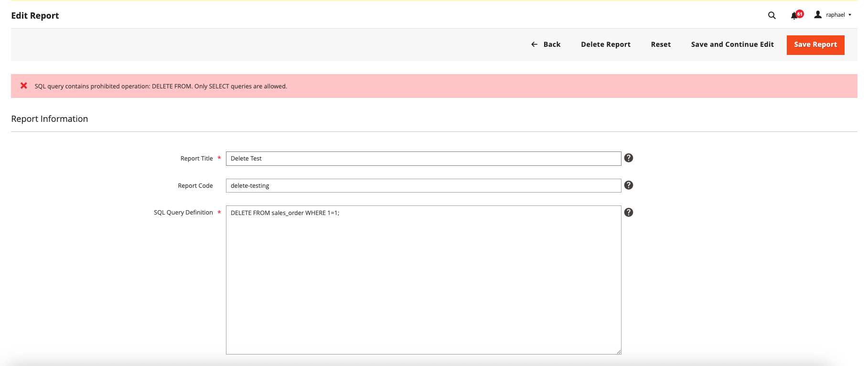The height and width of the screenshot is (366, 868).
Task: Focus the Report Code input field
Action: point(423,186)
